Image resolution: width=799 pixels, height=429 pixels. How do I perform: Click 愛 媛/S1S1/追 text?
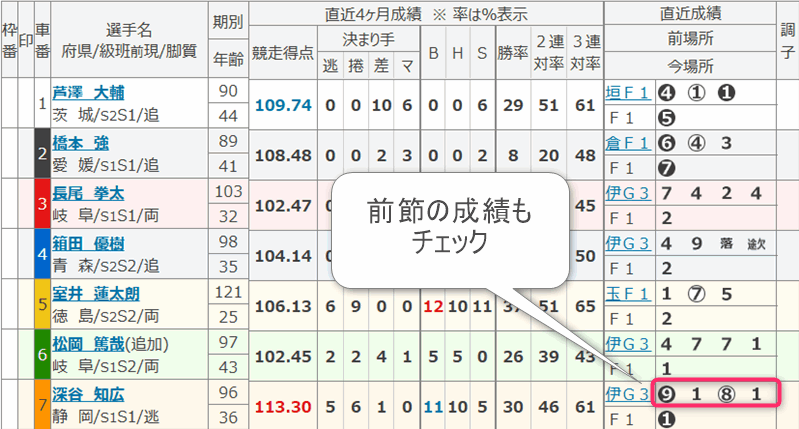105,165
